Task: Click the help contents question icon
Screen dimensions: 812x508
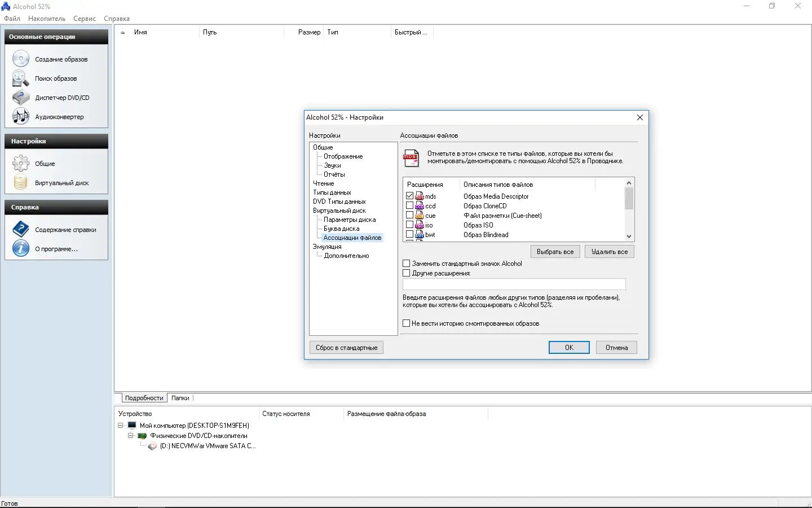Action: (21, 229)
